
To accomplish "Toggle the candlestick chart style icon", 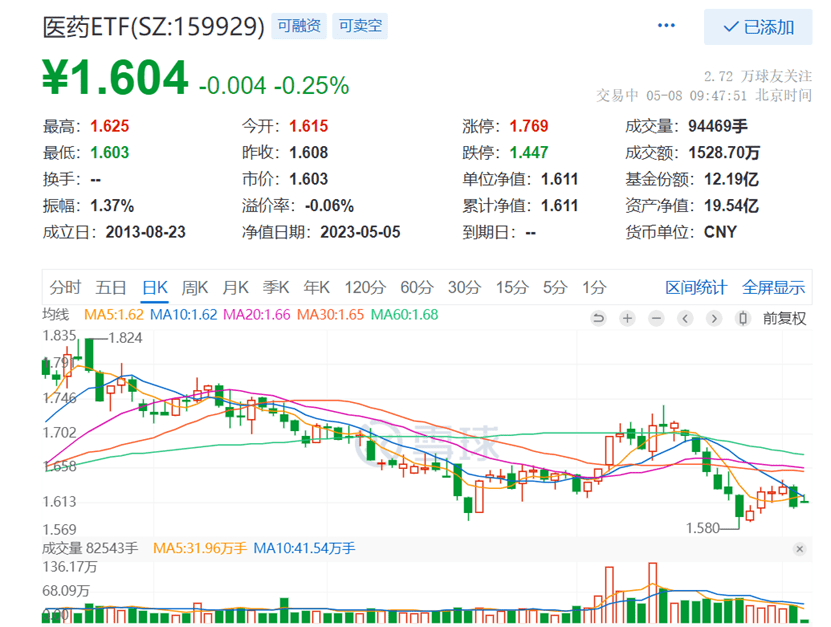I will [x=743, y=319].
